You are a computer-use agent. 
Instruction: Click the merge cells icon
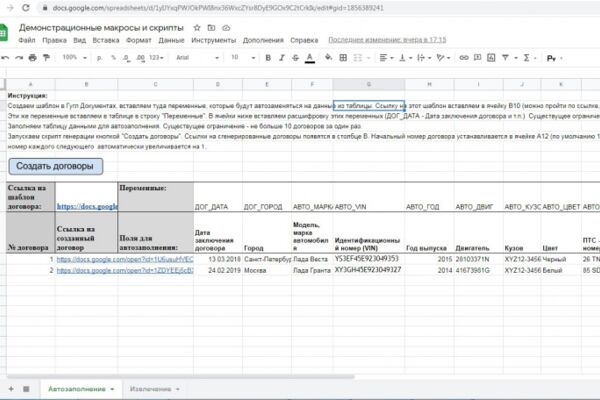(x=357, y=58)
